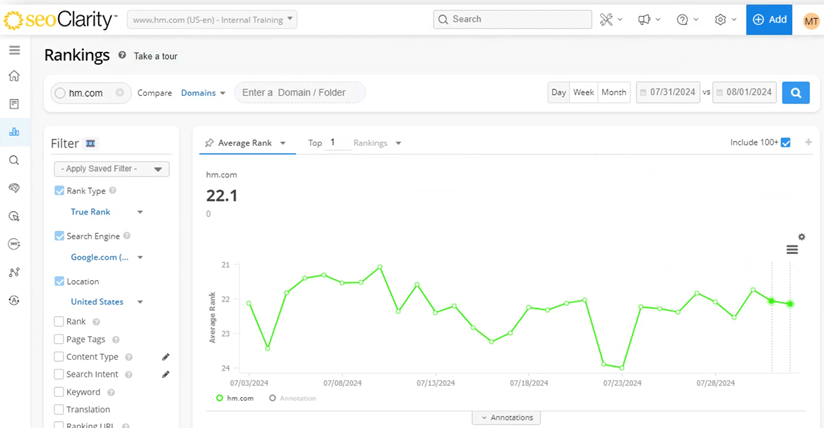Screen dimensions: 824x428
Task: Click the top Search field
Action: click(x=512, y=19)
